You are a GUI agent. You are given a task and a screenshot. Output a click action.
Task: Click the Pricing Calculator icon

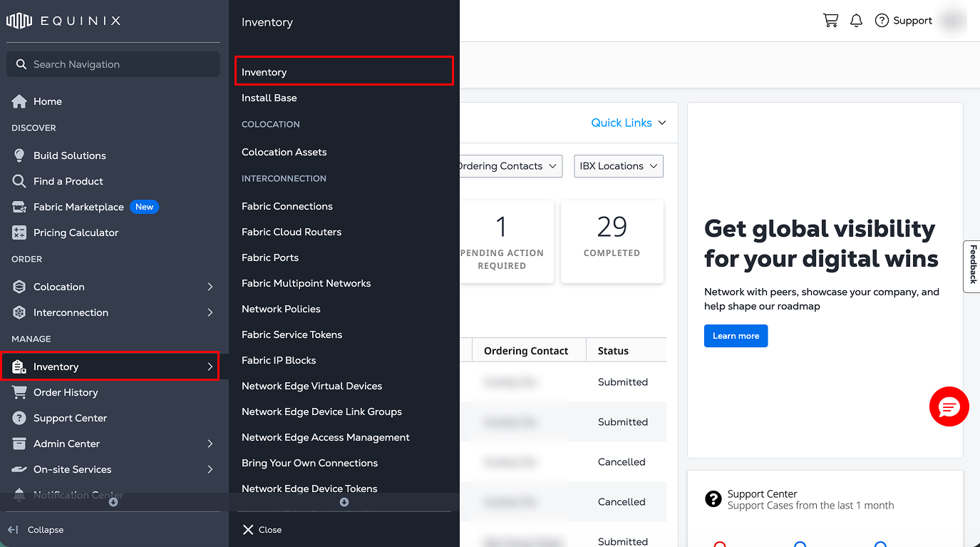coord(19,232)
